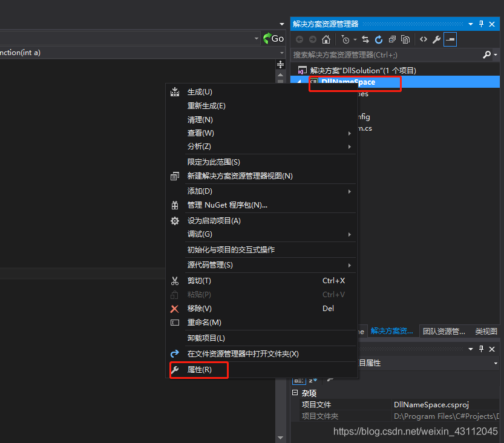
Task: Select 属性(R) from the context menu
Action: pyautogui.click(x=199, y=370)
